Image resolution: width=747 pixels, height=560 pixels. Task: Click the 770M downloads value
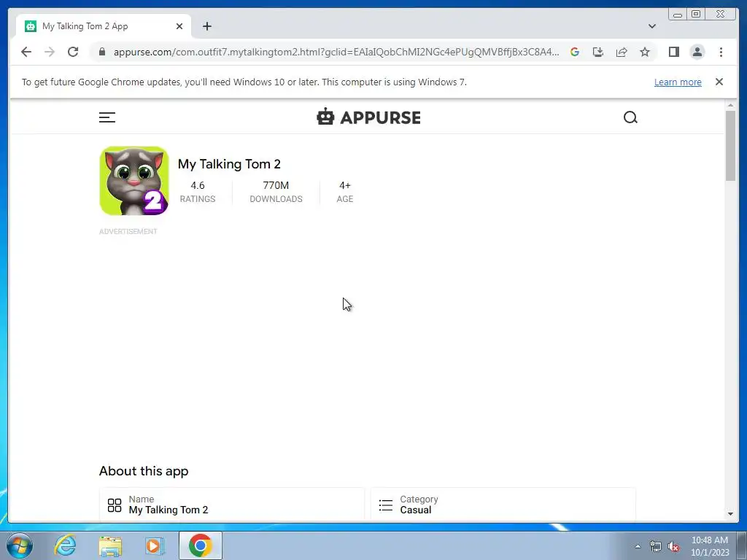(276, 185)
